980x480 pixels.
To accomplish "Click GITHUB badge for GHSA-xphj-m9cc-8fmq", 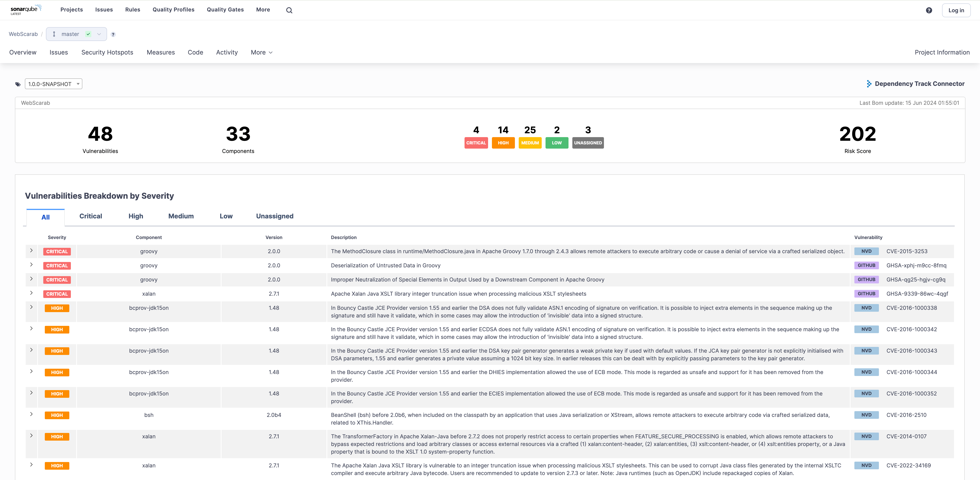I will point(866,265).
